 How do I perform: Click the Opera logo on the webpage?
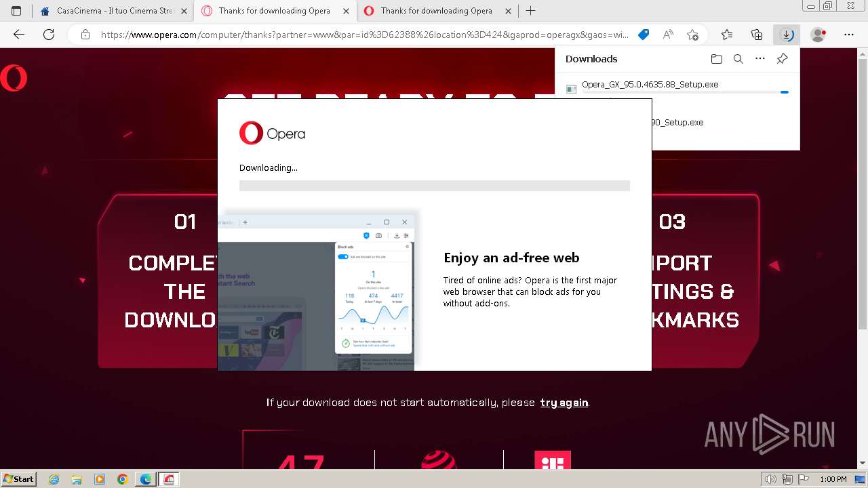[14, 78]
